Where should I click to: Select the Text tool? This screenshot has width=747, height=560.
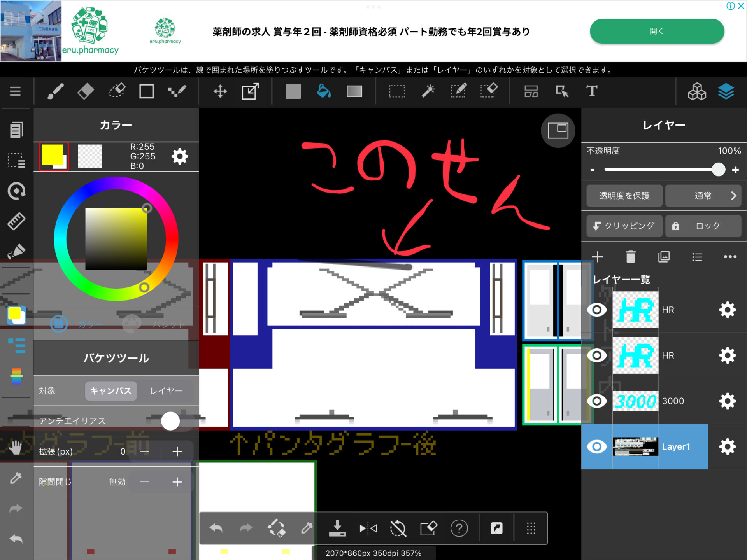click(592, 91)
